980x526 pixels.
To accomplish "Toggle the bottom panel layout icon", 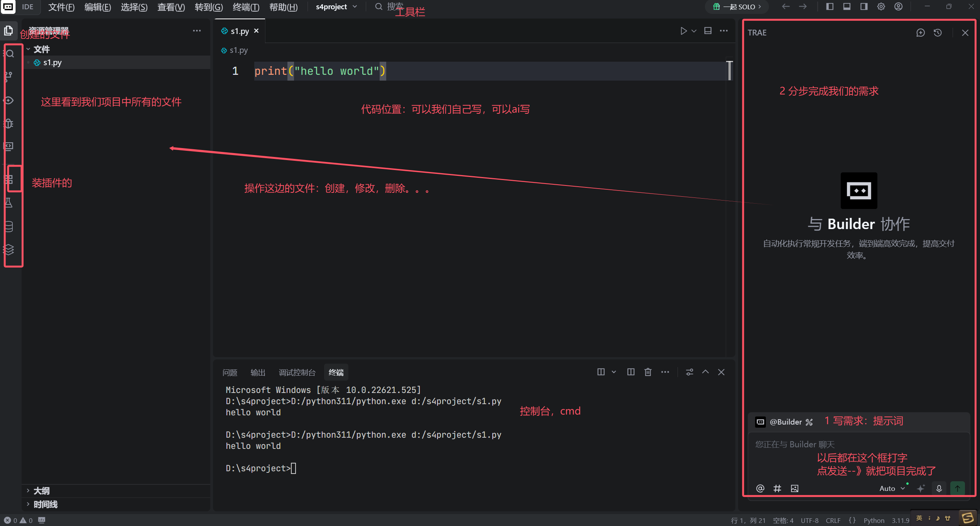I will pyautogui.click(x=847, y=7).
